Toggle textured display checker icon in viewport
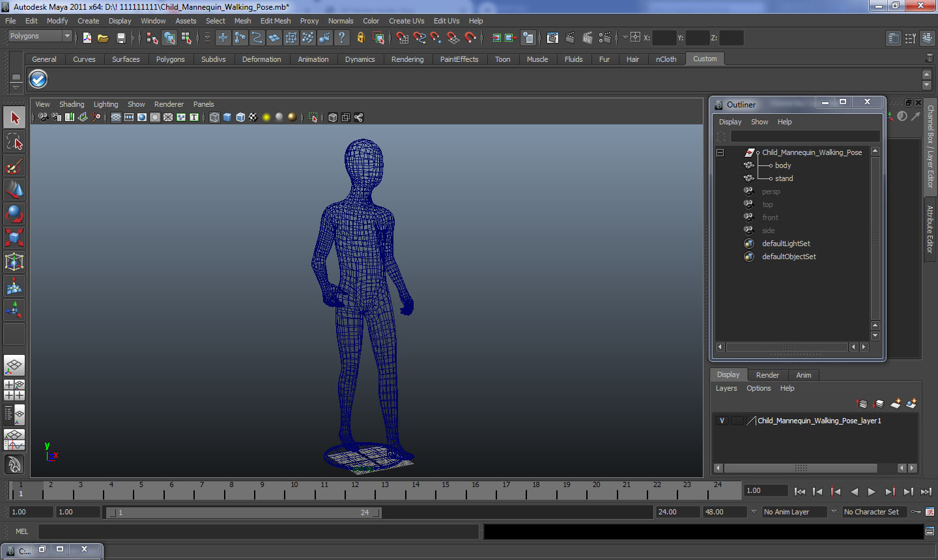This screenshot has width=938, height=560. point(253,117)
